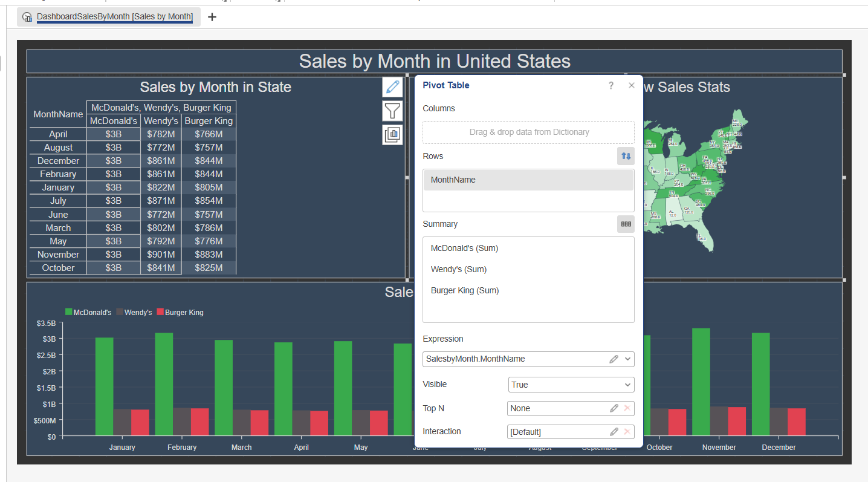868x482 pixels.
Task: Click the April row label
Action: [x=58, y=134]
